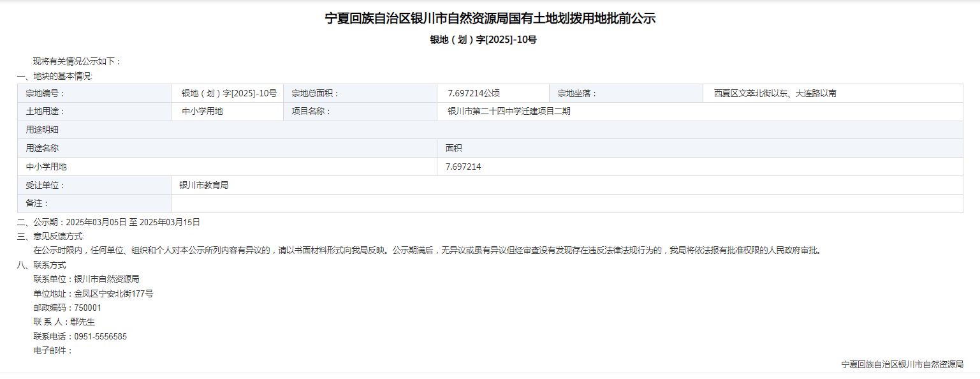Click the transferee 银川市教育局
Viewport: 980px width, 379px height.
coord(204,185)
